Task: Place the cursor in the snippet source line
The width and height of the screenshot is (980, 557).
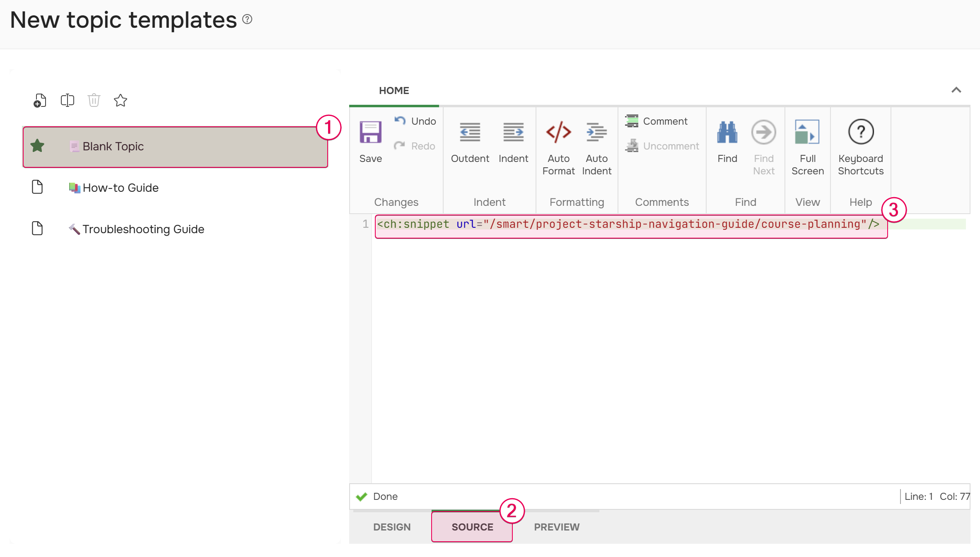Action: tap(621, 224)
